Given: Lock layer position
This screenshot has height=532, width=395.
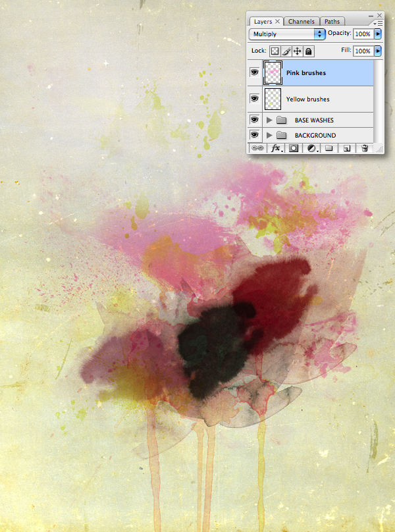Looking at the screenshot, I should coord(298,51).
